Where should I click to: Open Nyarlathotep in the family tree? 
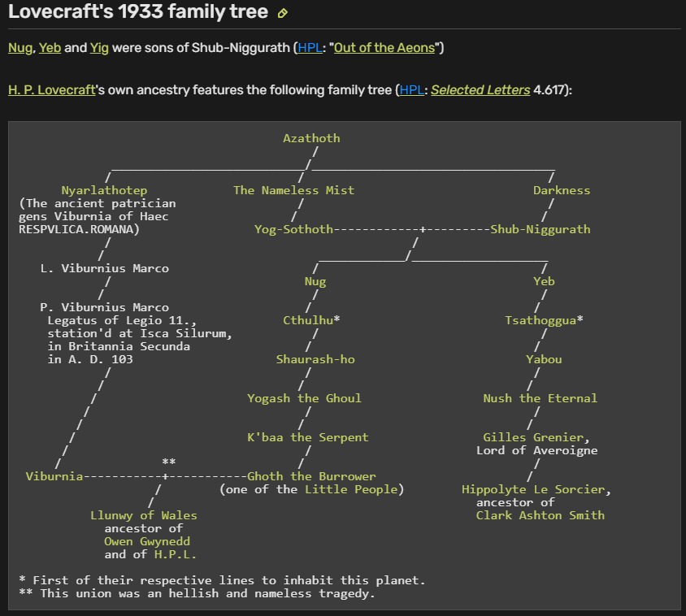pos(104,190)
